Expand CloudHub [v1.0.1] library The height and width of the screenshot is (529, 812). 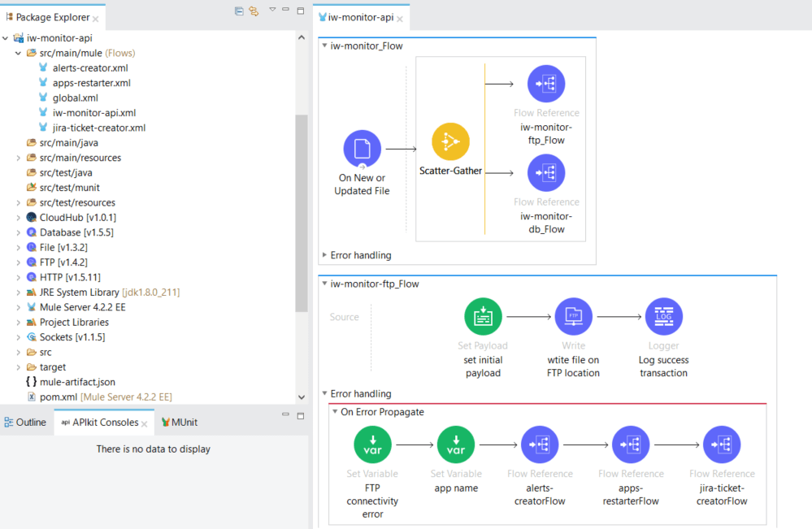pos(18,218)
